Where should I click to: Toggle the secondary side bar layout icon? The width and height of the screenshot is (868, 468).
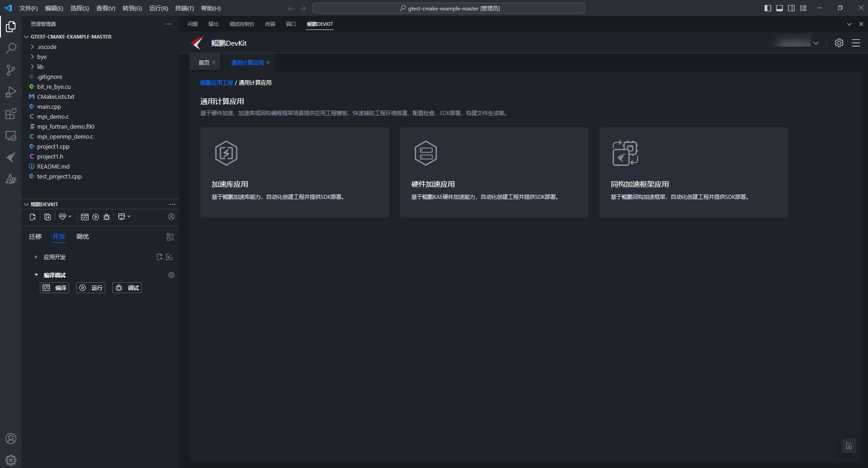(791, 8)
